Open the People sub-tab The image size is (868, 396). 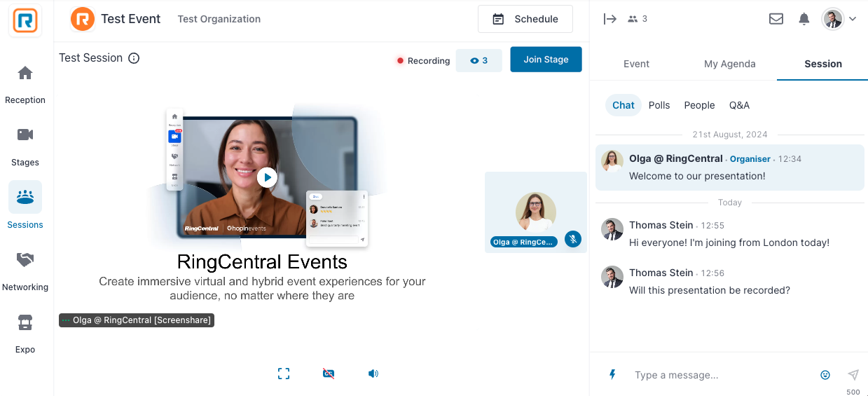coord(699,105)
